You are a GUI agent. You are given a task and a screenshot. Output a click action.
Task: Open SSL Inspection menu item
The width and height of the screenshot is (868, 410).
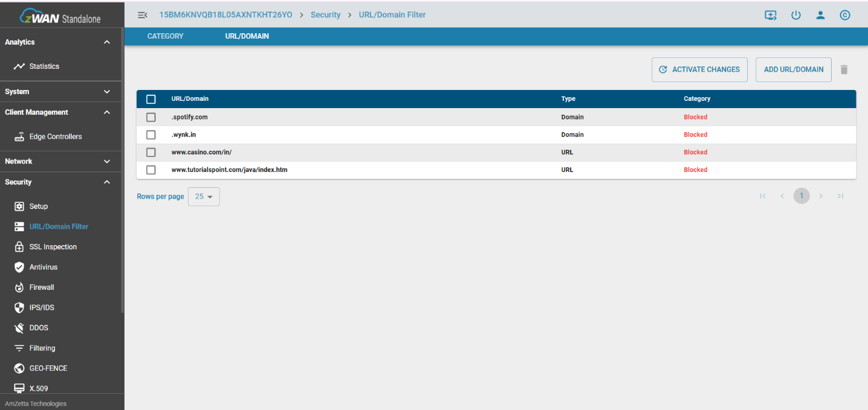tap(53, 247)
